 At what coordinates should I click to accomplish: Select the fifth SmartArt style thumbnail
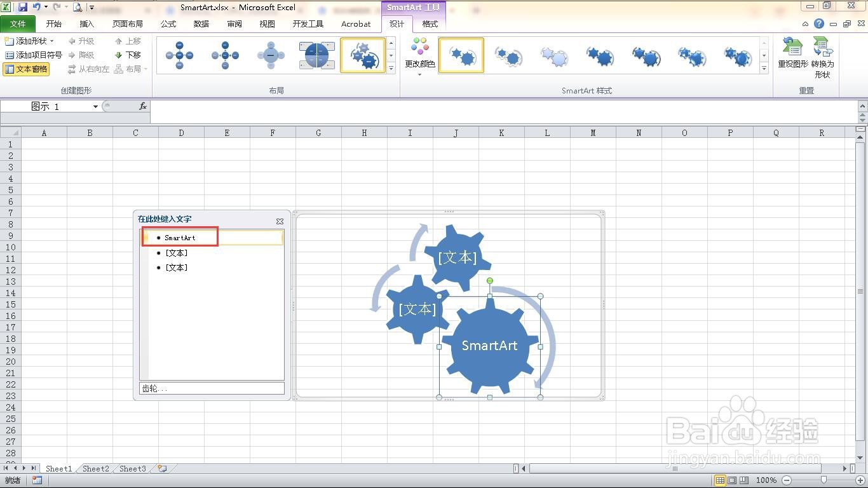coord(646,55)
